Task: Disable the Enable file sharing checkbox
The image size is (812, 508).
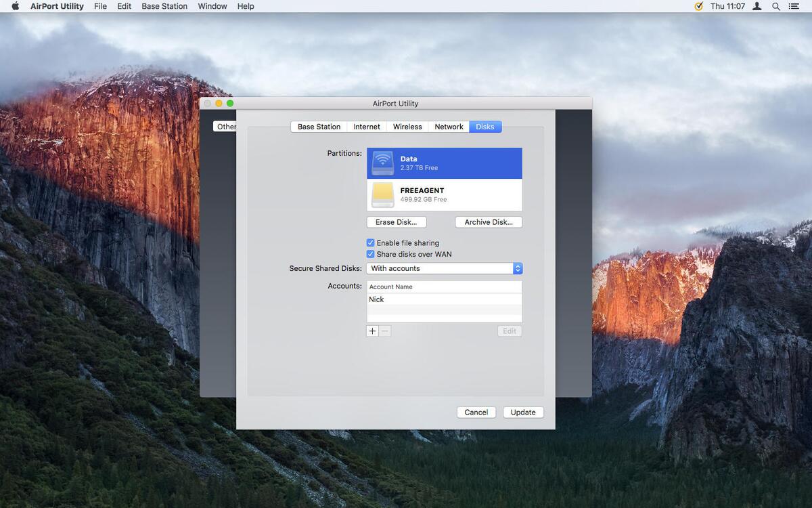Action: pyautogui.click(x=370, y=242)
